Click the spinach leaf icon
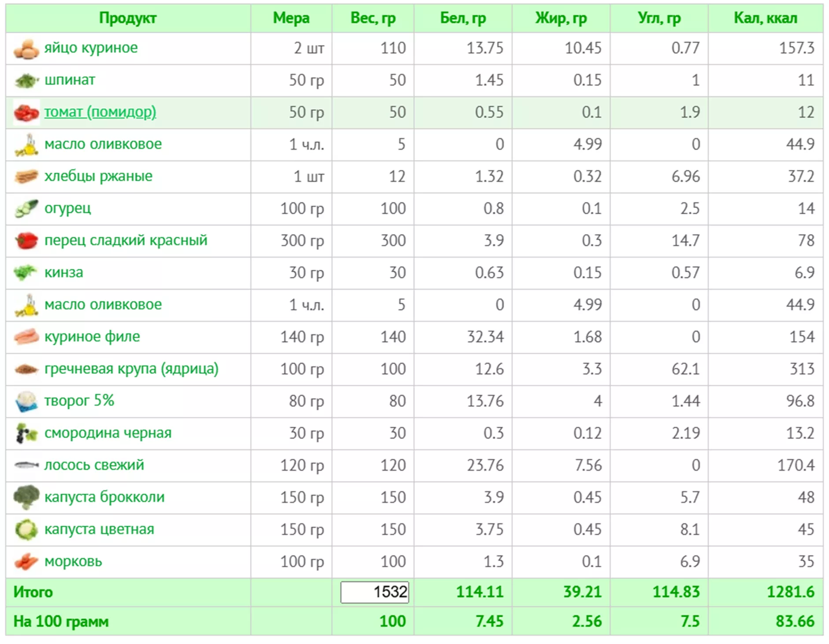Screen dimensions: 829x644 (26, 81)
